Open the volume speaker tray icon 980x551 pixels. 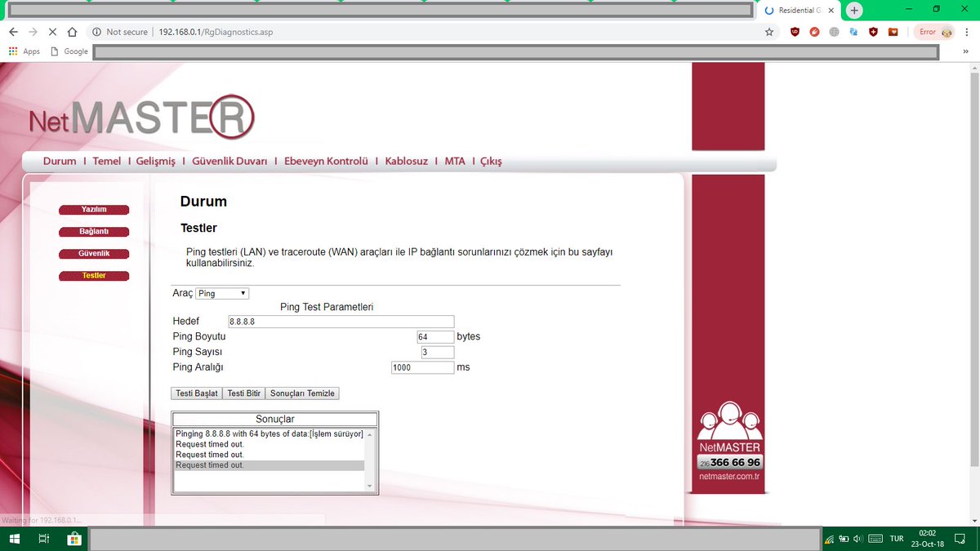coord(857,540)
